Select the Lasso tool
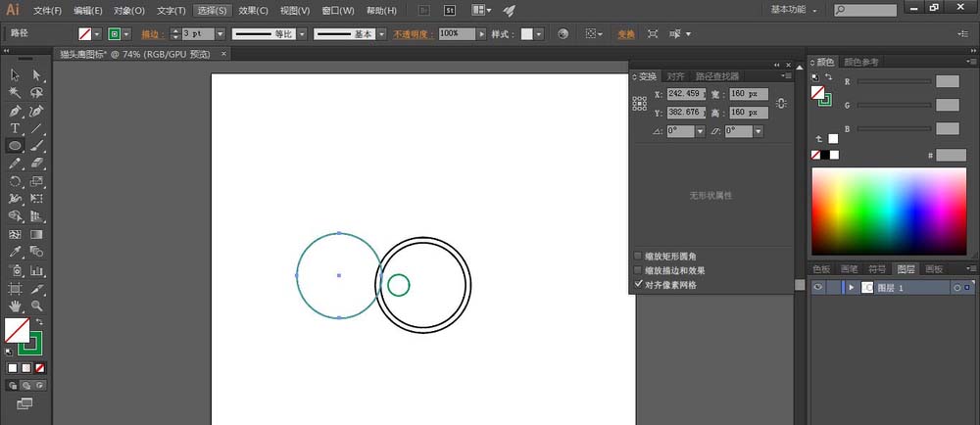 coord(36,93)
